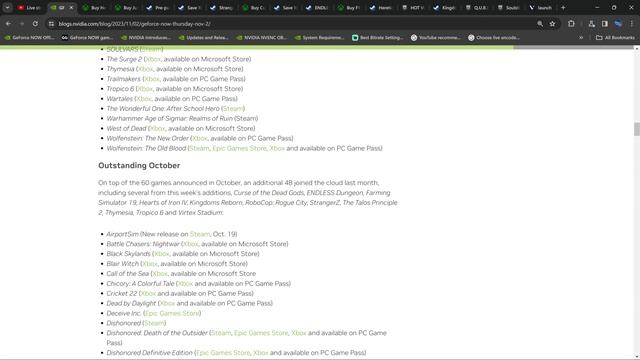The height and width of the screenshot is (360, 640).
Task: Open Xbox link for Cricket 22
Action: coord(148,293)
